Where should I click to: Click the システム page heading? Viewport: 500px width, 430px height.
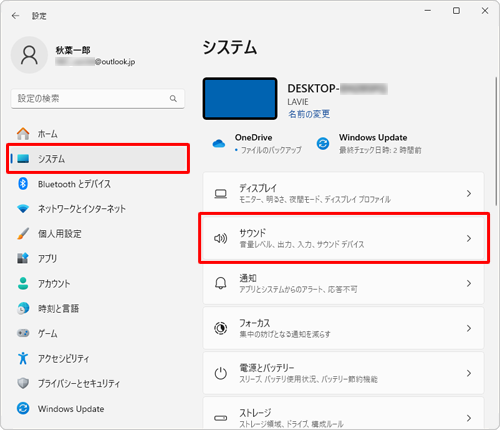point(230,47)
